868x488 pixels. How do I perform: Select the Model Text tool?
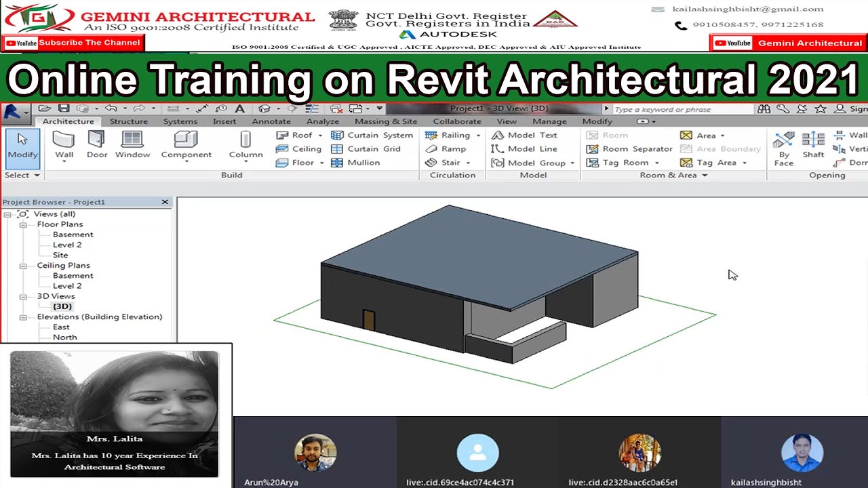524,135
